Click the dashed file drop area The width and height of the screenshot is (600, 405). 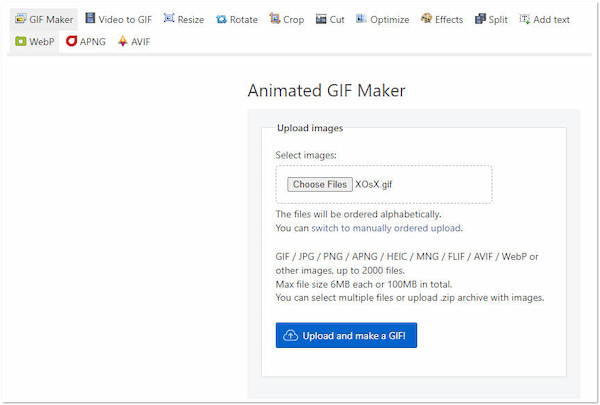384,185
